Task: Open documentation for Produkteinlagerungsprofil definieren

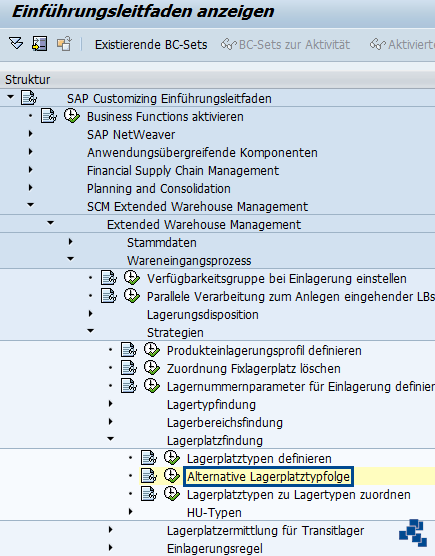Action: tap(129, 350)
